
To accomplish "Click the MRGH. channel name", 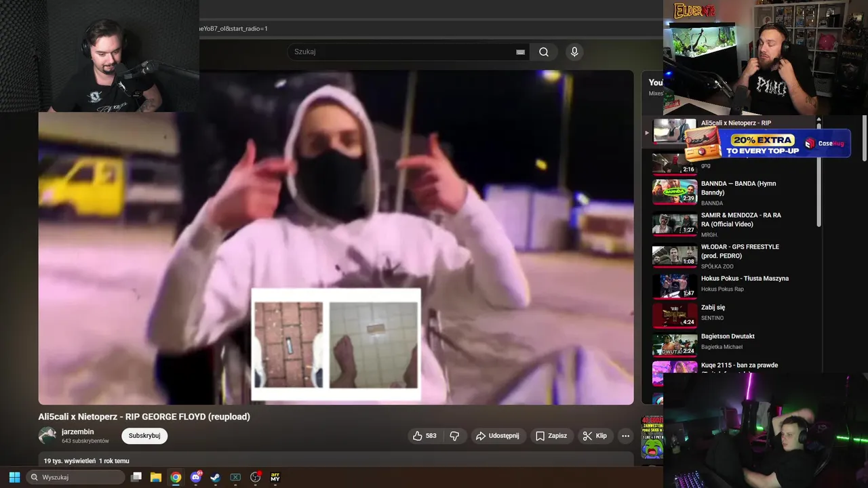I will point(709,235).
